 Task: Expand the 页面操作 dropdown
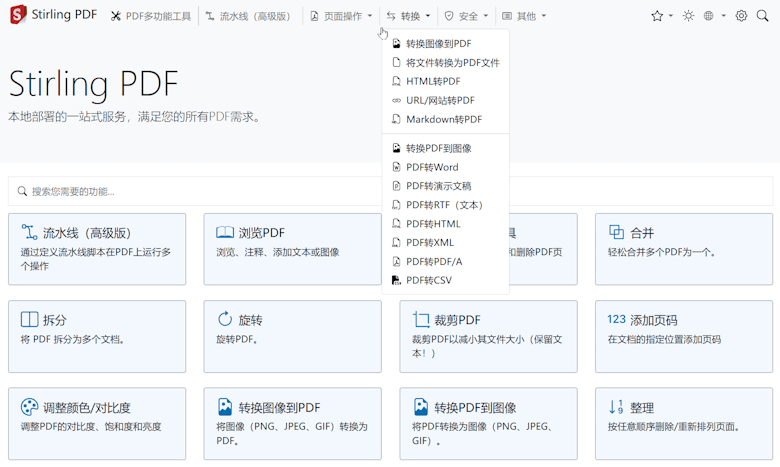341,16
